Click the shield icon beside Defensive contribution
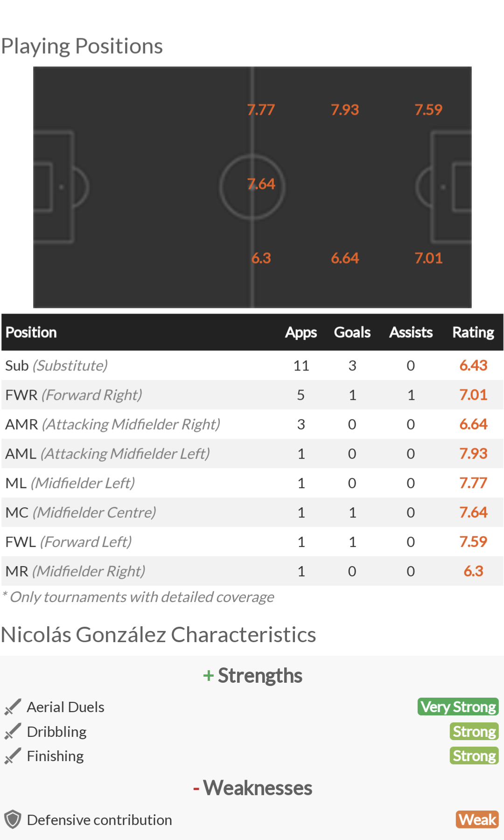The image size is (504, 840). tap(13, 819)
